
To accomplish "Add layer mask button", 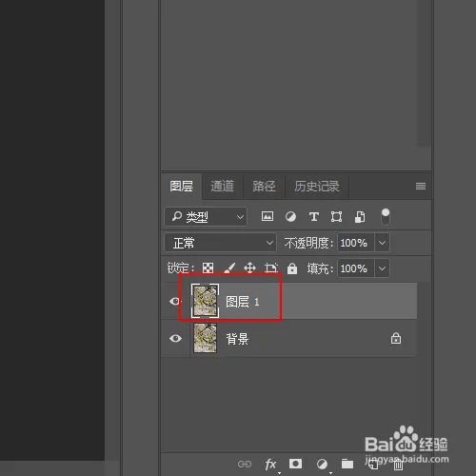I will [295, 464].
